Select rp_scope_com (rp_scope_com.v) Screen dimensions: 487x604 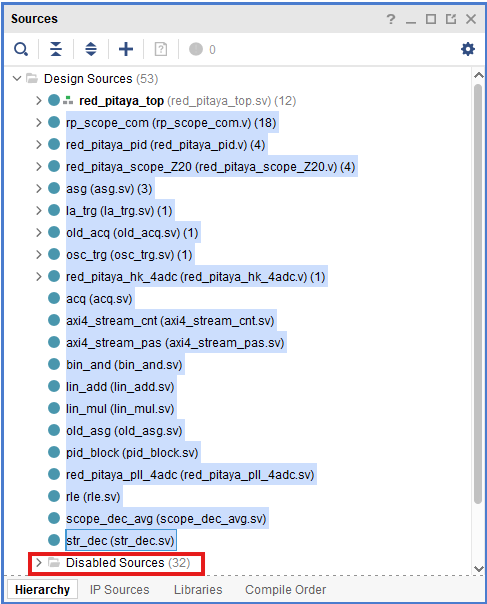tap(172, 122)
